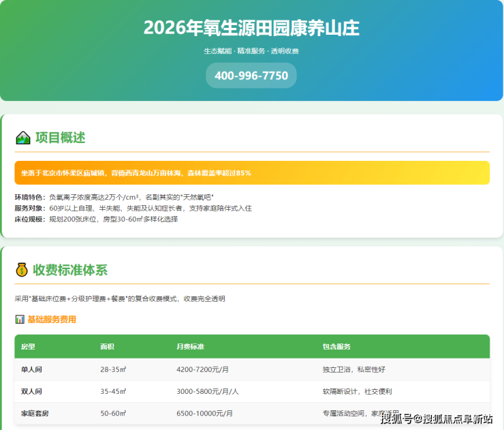Click the 基础服务费用 subsection heading
Image resolution: width=504 pixels, height=430 pixels.
pyautogui.click(x=51, y=320)
